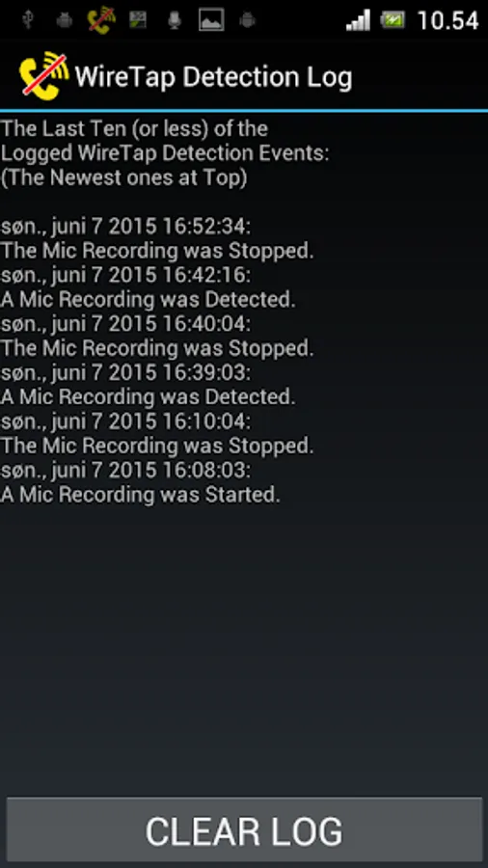
Task: Select the 16:10:04 timestamp log line
Action: click(125, 421)
